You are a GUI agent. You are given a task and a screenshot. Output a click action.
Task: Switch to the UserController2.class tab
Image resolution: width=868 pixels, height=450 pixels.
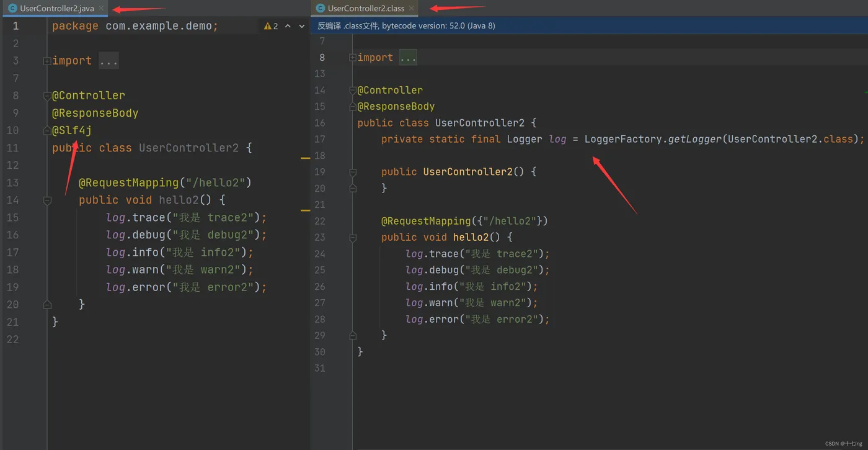366,8
